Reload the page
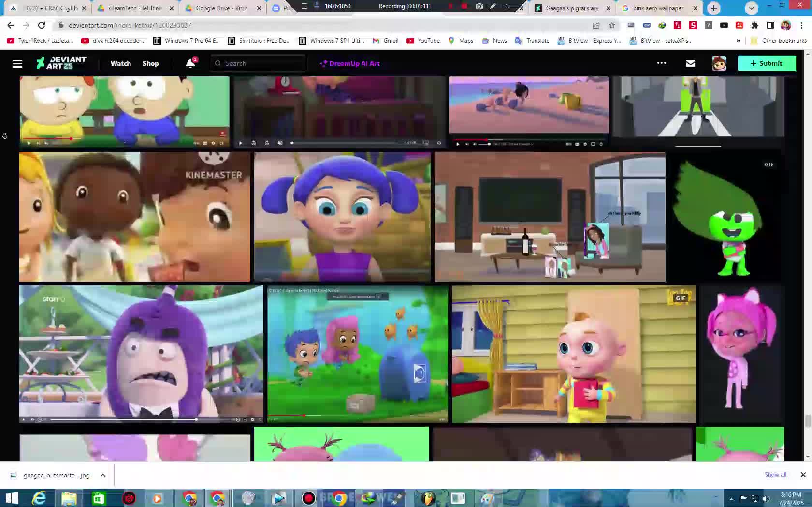 pos(42,25)
